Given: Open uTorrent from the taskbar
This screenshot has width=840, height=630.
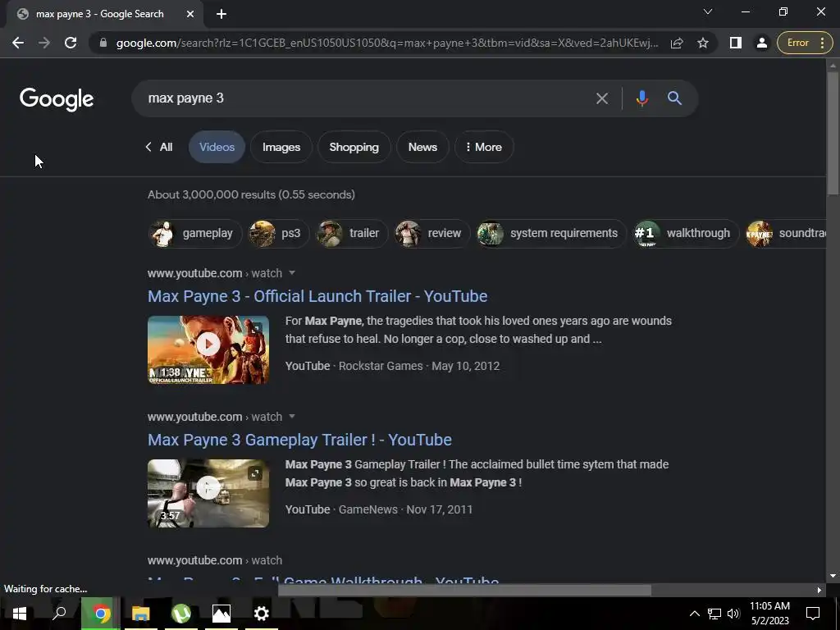Looking at the screenshot, I should 181,614.
